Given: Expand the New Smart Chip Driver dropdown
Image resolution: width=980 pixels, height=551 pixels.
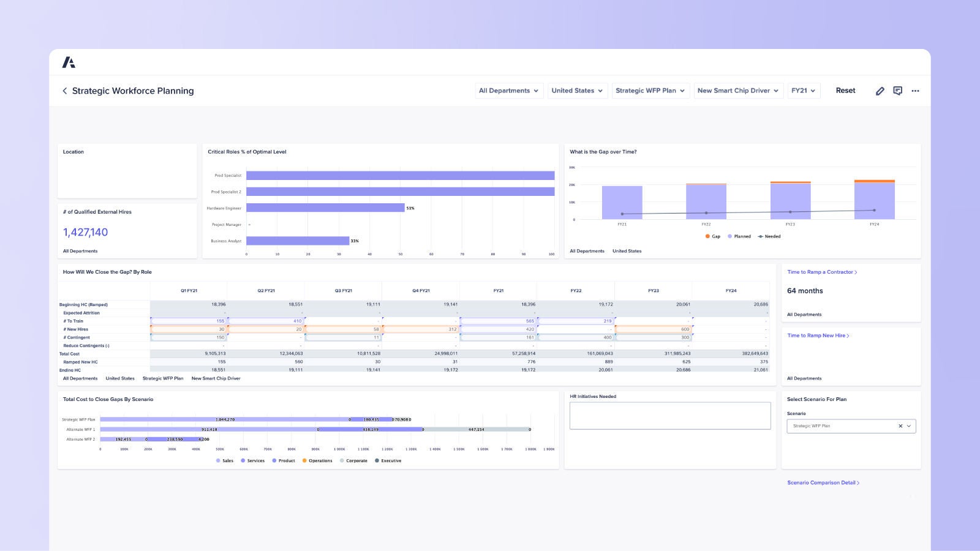Looking at the screenshot, I should click(737, 91).
